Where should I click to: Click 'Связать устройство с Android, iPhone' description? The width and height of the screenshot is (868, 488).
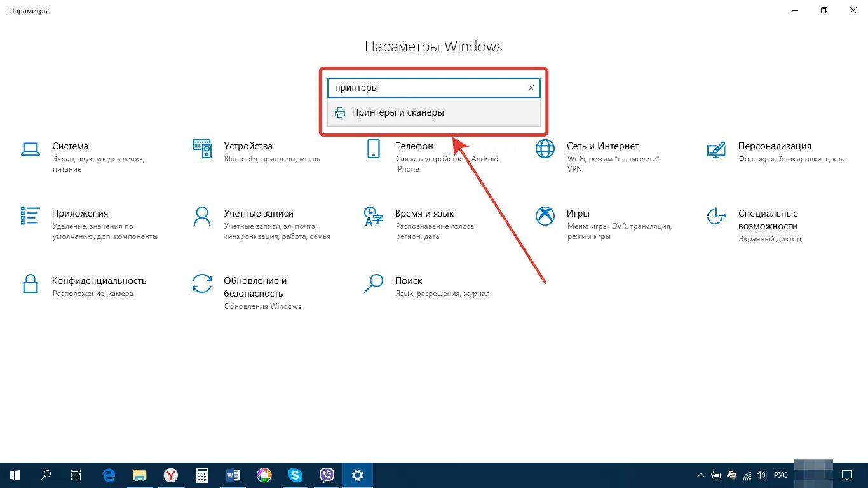(x=447, y=164)
